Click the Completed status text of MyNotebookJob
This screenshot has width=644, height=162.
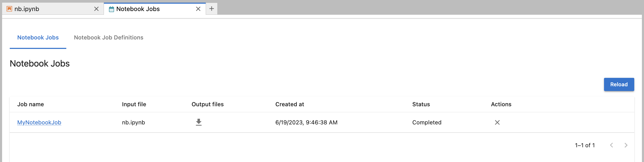tap(427, 122)
